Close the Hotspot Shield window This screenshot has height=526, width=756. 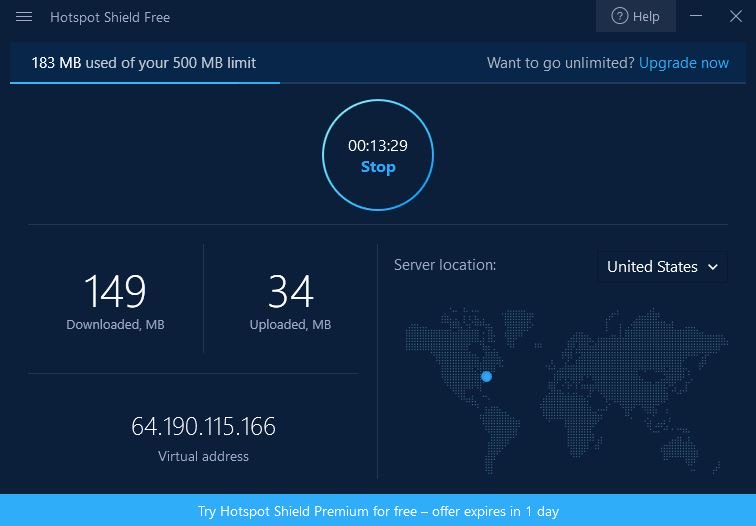pos(736,16)
